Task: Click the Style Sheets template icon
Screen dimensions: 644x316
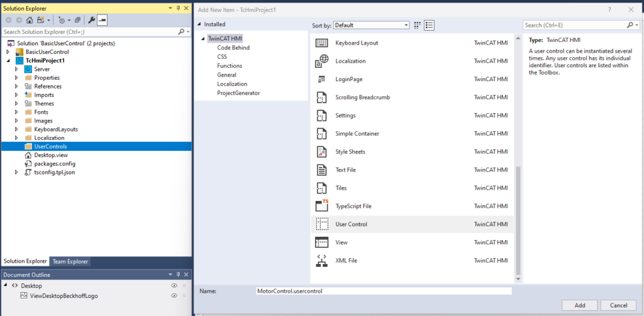Action: pyautogui.click(x=321, y=151)
